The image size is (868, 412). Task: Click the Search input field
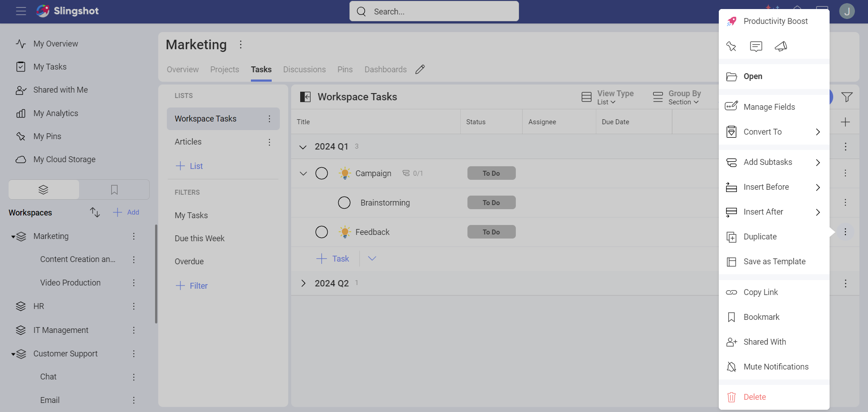pos(434,11)
